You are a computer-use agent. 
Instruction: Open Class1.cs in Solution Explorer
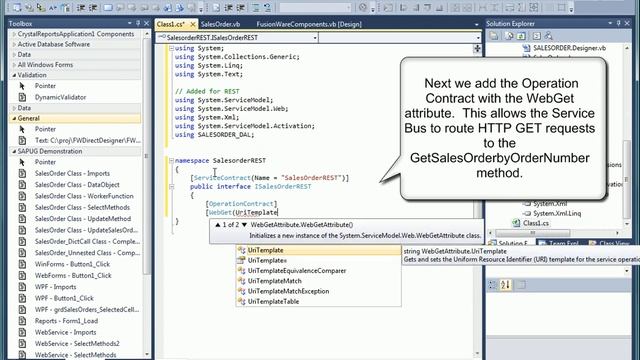tap(536, 223)
